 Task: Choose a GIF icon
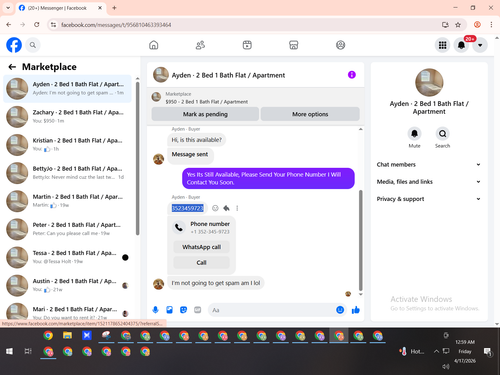pos(198,310)
